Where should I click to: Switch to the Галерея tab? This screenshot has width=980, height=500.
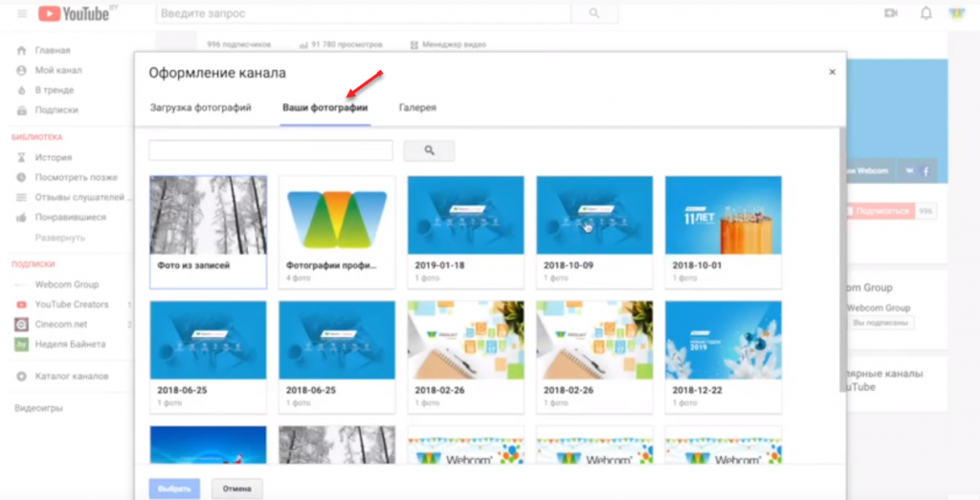(417, 108)
